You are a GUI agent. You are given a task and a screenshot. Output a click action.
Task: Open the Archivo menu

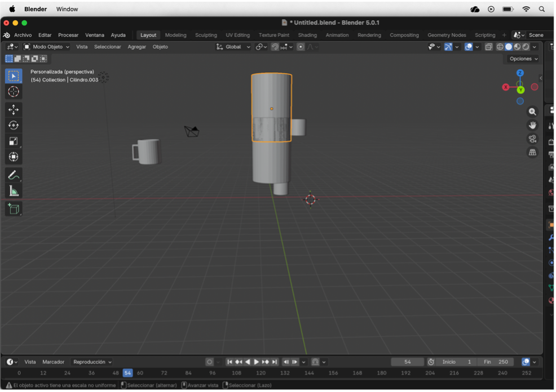point(23,35)
